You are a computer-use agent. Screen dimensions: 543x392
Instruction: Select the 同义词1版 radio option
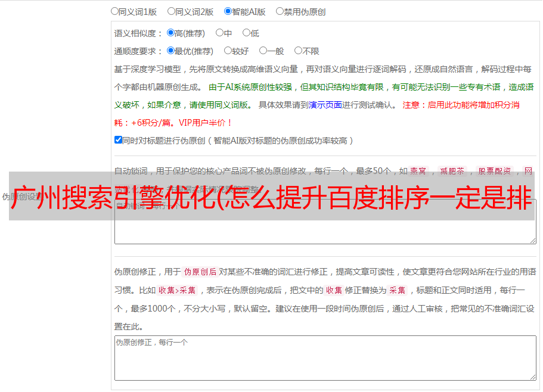pos(114,11)
